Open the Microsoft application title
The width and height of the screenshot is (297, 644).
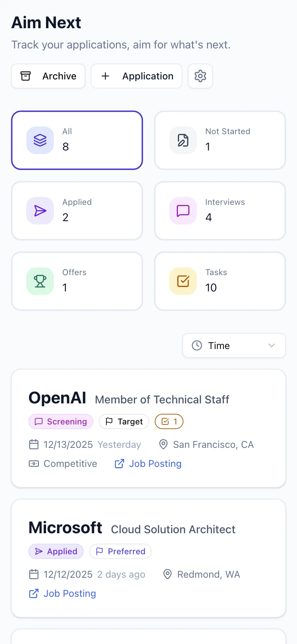66,528
